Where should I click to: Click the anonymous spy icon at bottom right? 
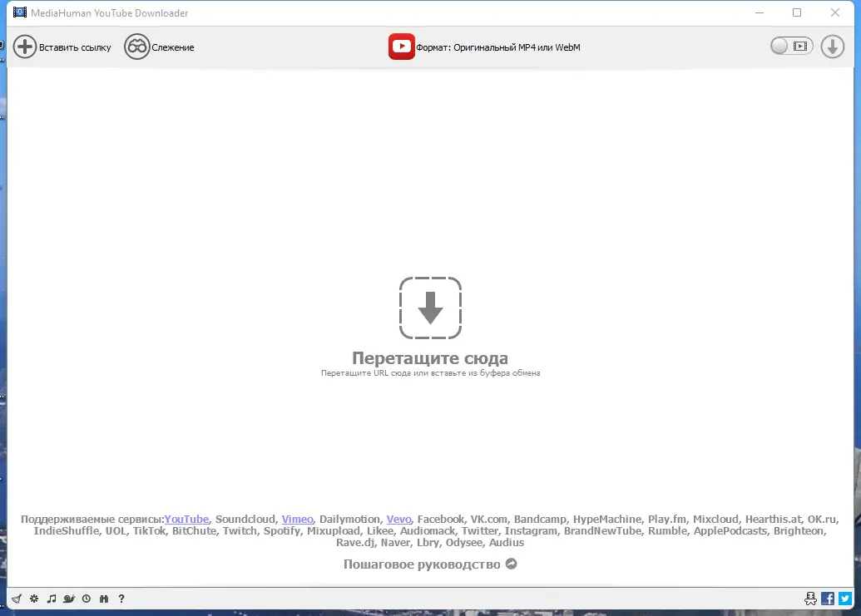[x=810, y=599]
